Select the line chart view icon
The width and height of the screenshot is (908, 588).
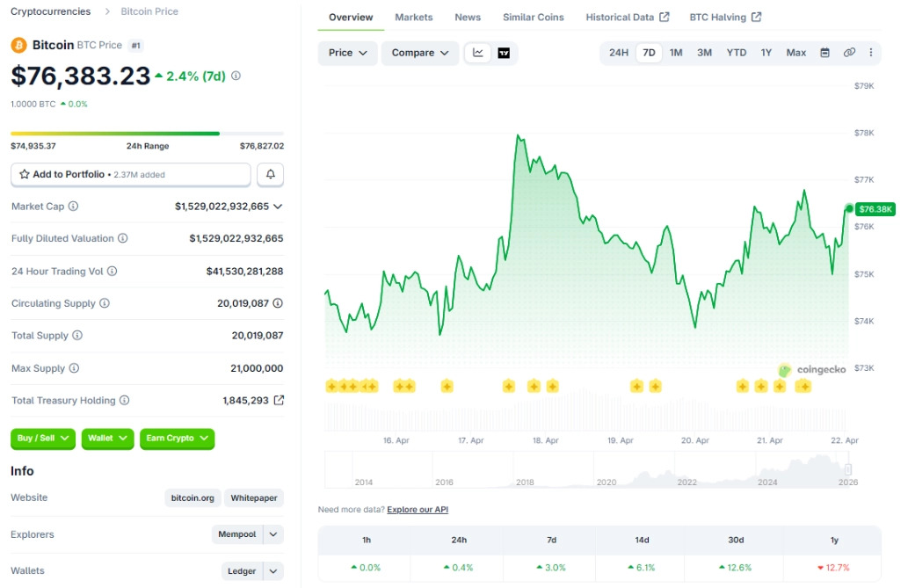click(476, 53)
